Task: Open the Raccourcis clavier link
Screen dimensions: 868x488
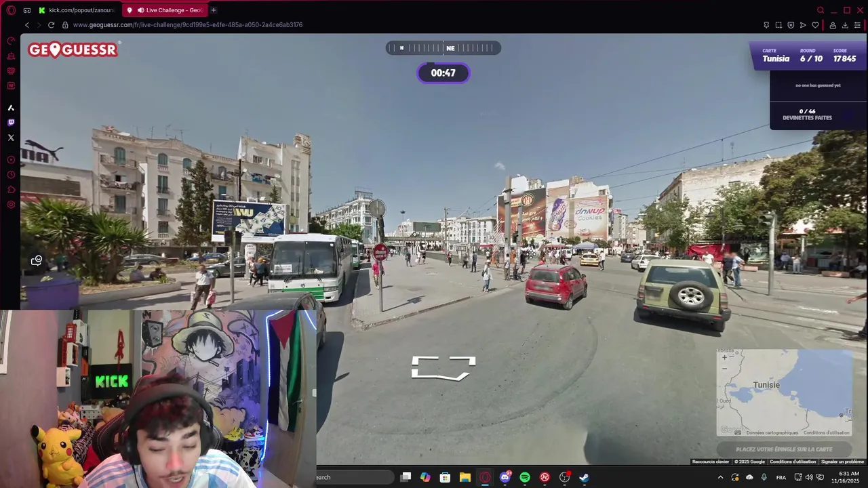Action: (711, 462)
